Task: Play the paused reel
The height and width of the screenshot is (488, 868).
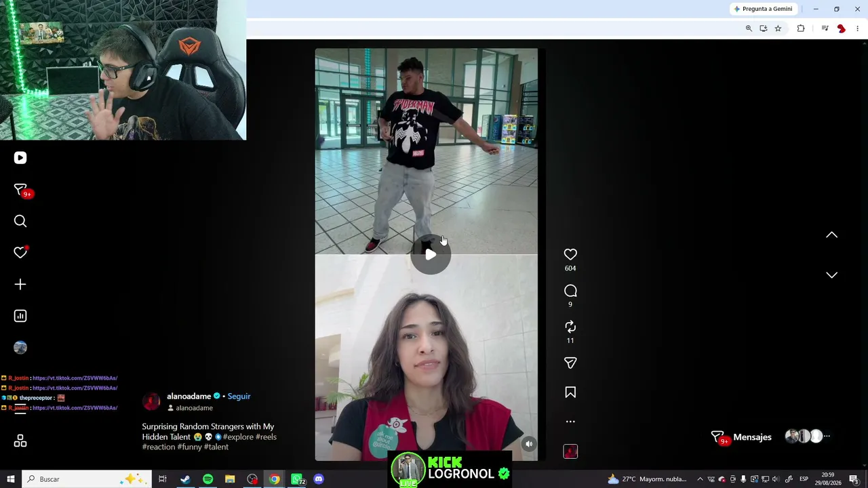Action: point(431,255)
